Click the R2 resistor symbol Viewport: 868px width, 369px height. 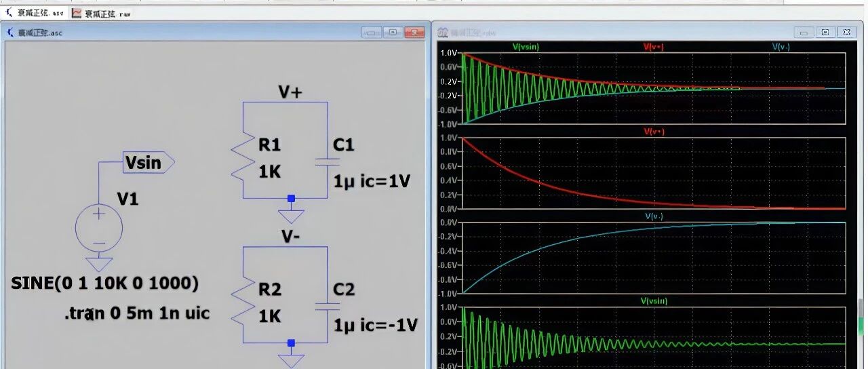point(243,301)
